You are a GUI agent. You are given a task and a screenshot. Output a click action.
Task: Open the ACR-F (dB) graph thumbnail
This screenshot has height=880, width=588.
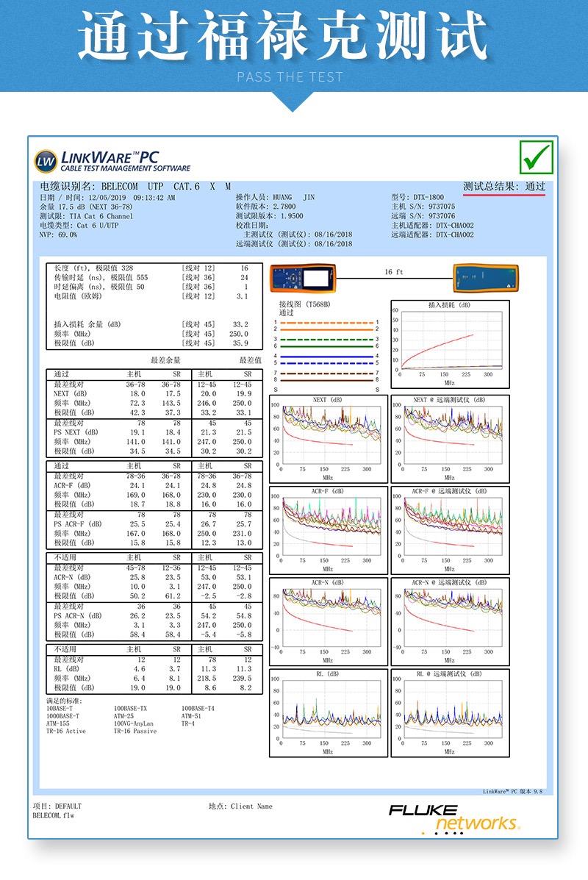click(329, 530)
